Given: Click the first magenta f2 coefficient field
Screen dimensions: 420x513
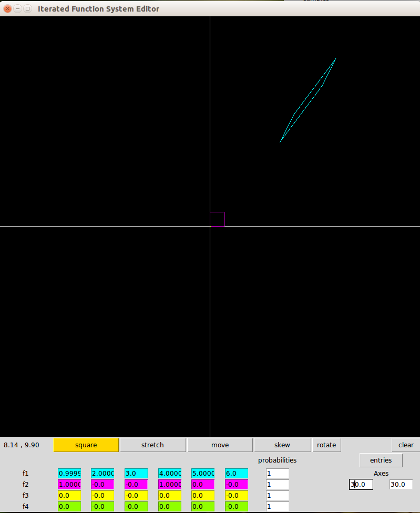Looking at the screenshot, I should click(69, 485).
